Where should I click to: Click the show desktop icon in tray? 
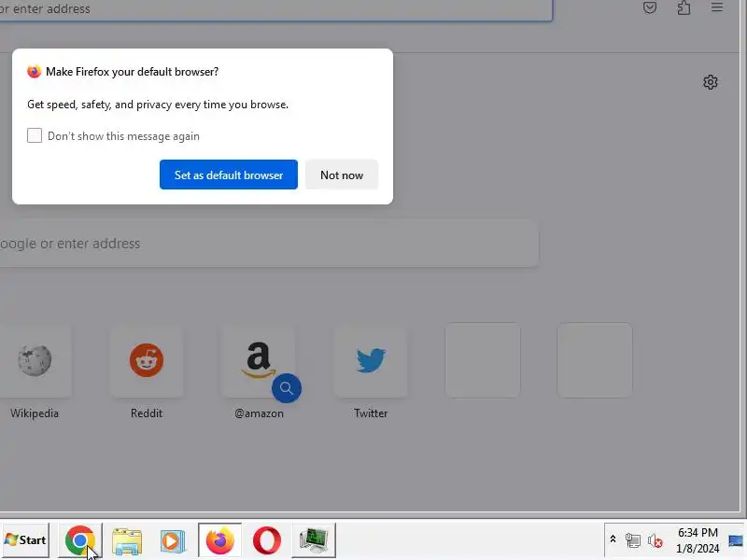coord(736,540)
